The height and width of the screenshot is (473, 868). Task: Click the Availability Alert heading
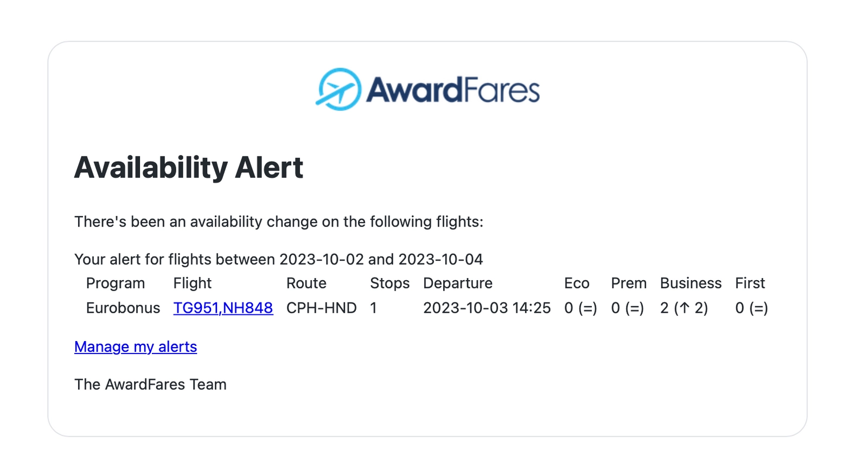click(x=189, y=167)
